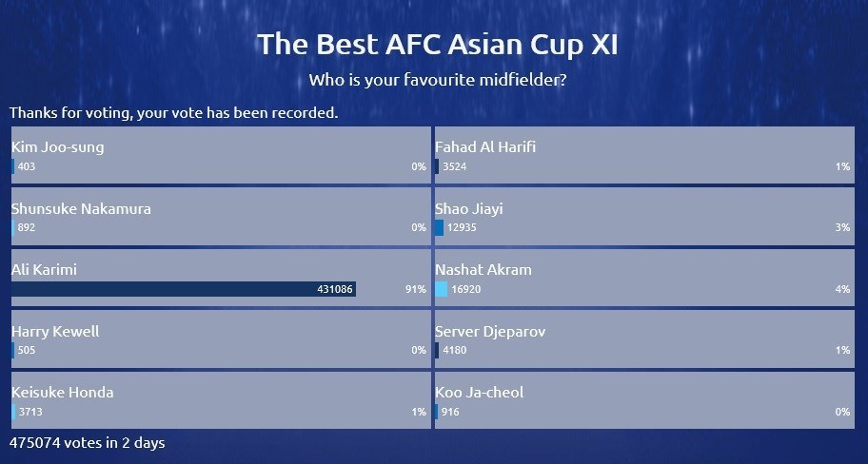Click "The Best AFC Asian Cup XI" heading
The image size is (868, 464).
pos(438,46)
